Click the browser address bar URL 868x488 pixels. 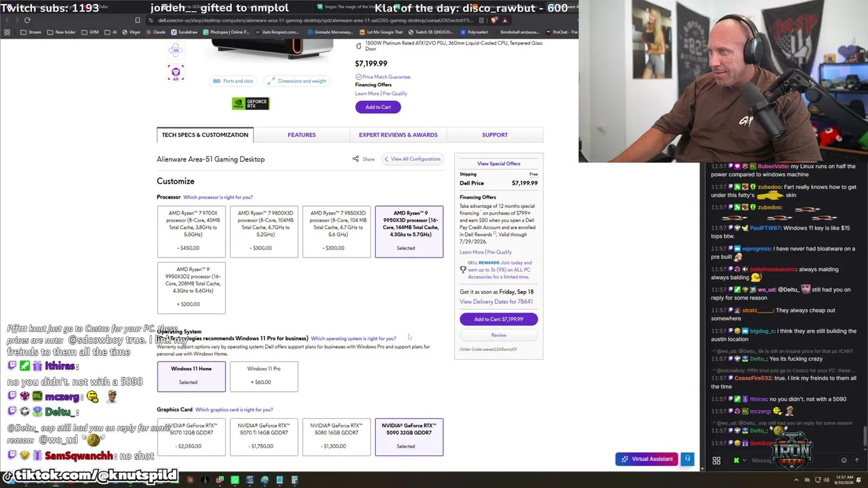point(315,20)
